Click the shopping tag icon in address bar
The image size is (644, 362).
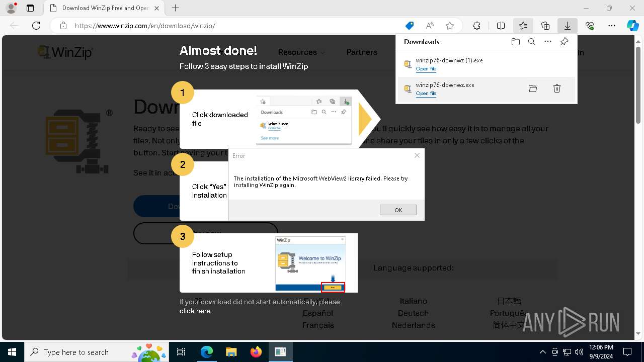410,26
